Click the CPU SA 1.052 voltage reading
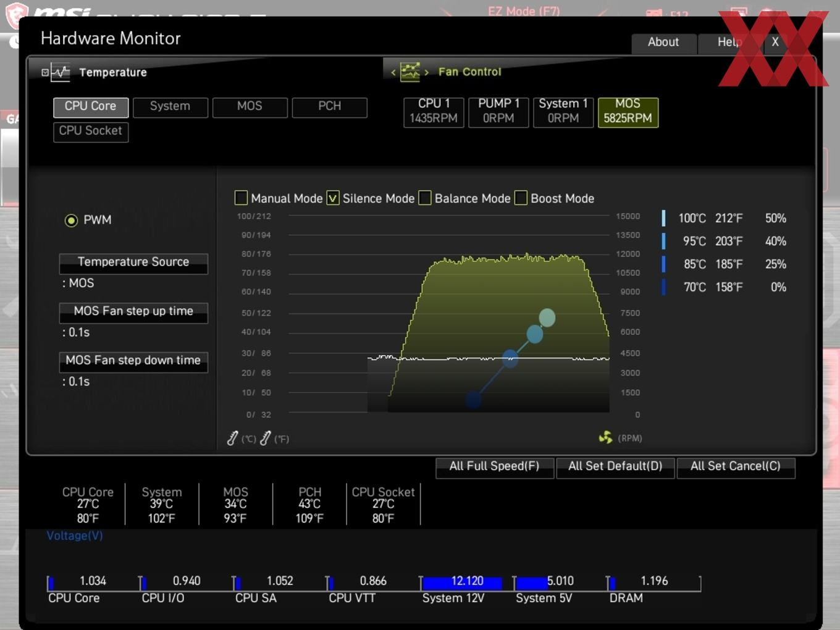 (280, 581)
